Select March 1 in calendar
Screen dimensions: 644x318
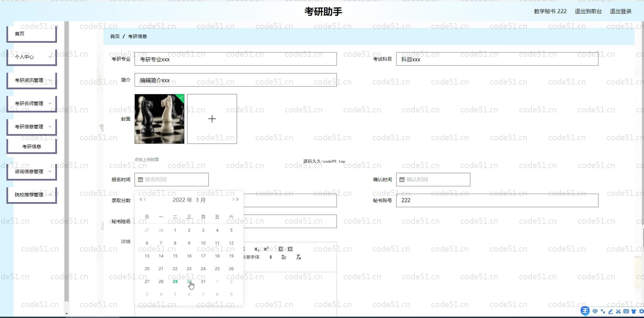point(175,230)
